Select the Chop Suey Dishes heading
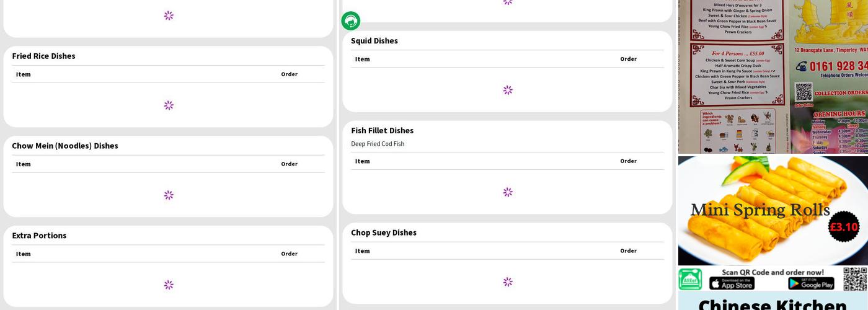 click(x=384, y=232)
